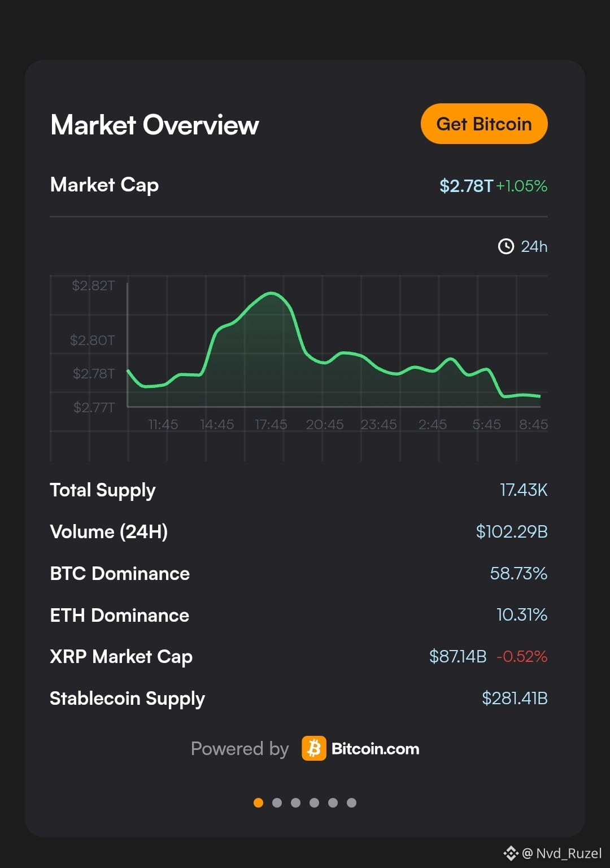This screenshot has width=610, height=868.
Task: Jump to the fifth carousel dot
Action: coord(333,802)
